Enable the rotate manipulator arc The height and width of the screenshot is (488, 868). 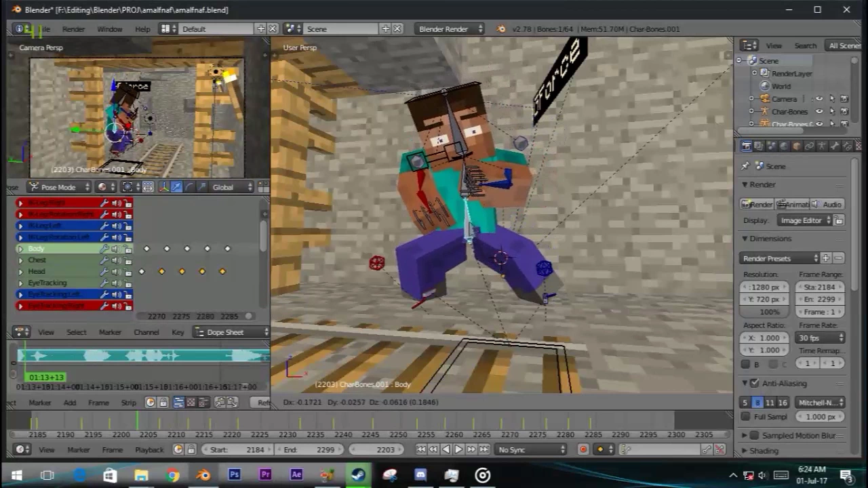click(x=189, y=187)
